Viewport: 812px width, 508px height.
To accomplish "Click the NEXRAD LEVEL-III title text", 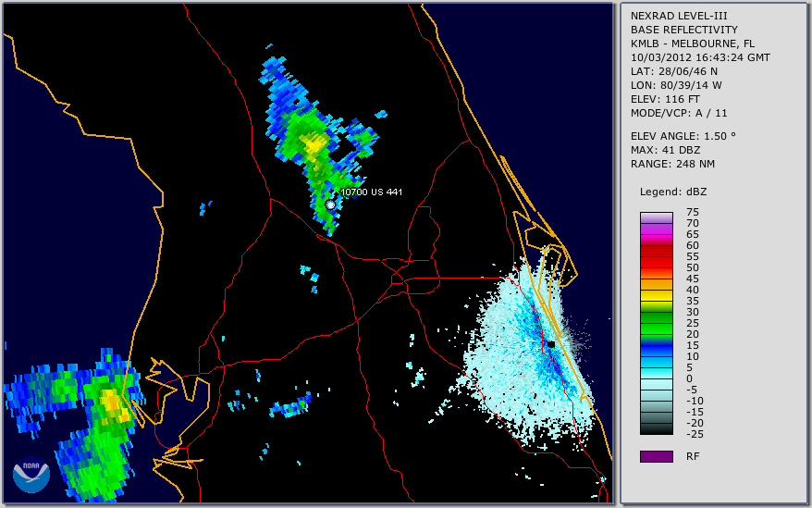I will (x=679, y=16).
